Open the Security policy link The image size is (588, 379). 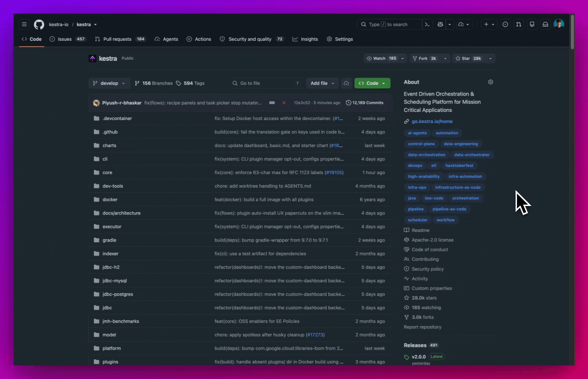click(427, 269)
